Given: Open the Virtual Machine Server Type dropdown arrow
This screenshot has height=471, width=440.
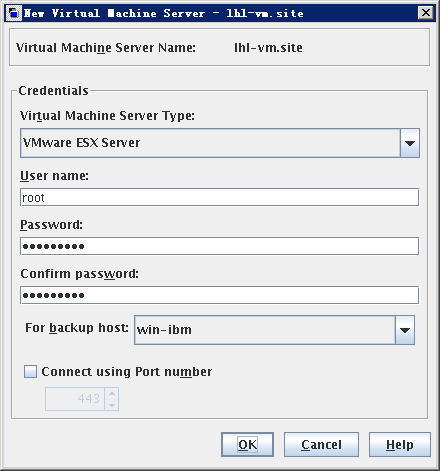Looking at the screenshot, I should click(x=409, y=143).
